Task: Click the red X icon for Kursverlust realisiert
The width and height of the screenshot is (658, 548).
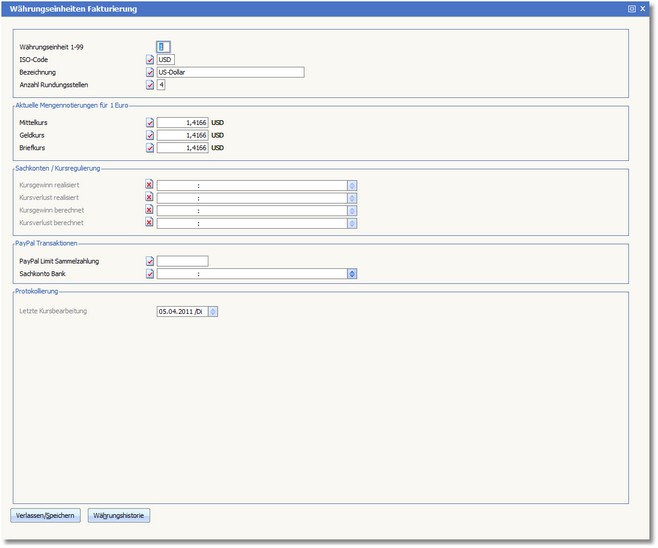Action: [x=150, y=198]
